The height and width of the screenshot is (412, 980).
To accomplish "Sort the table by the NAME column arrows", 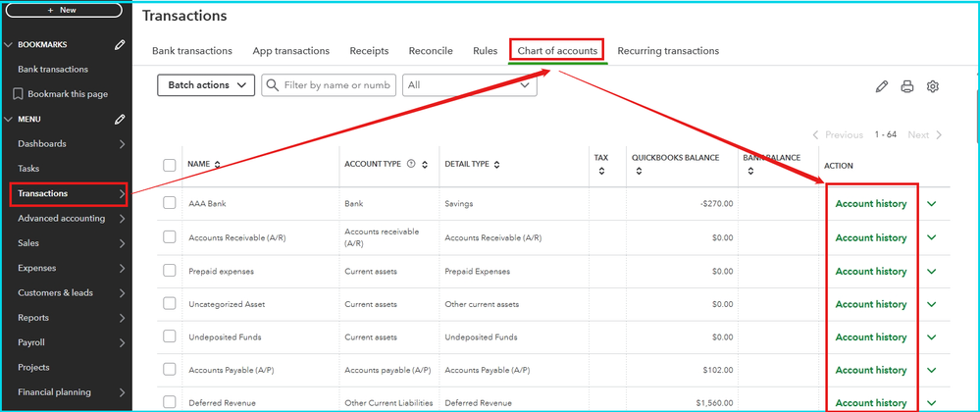I will point(217,165).
